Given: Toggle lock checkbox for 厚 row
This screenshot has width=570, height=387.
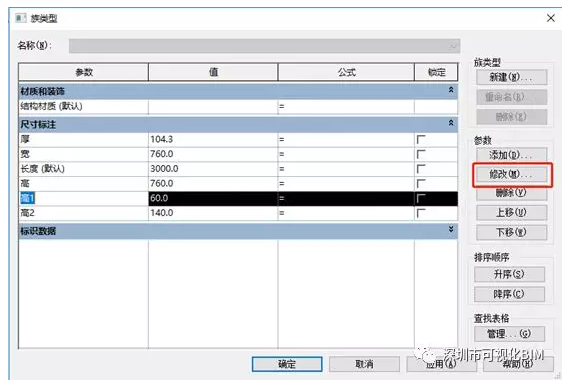Looking at the screenshot, I should 421,140.
